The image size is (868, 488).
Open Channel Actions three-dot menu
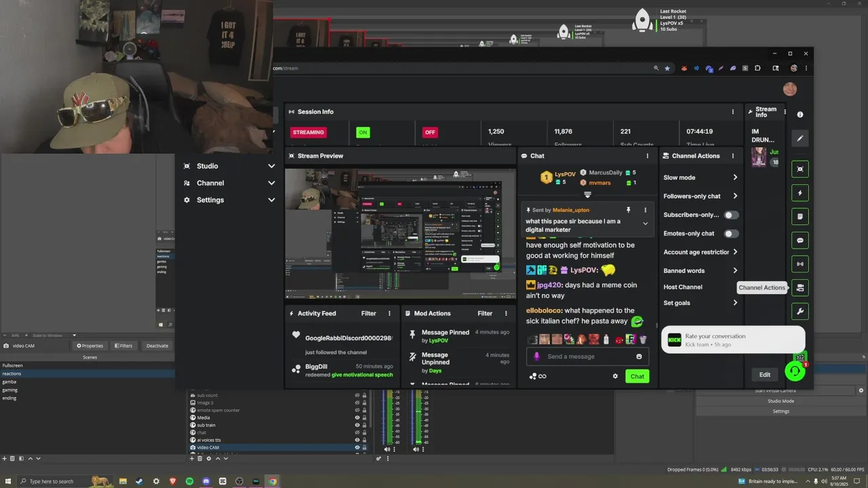pos(732,156)
